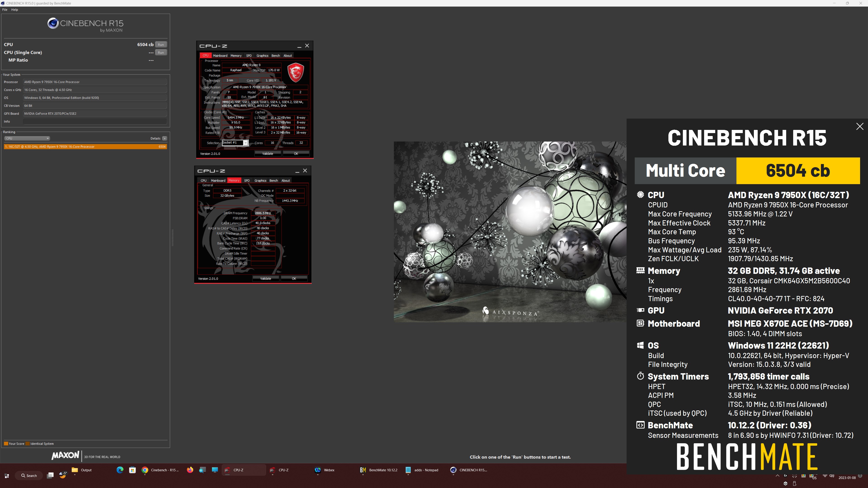Open the Webex taskbar app
This screenshot has width=868, height=488.
[x=324, y=470]
